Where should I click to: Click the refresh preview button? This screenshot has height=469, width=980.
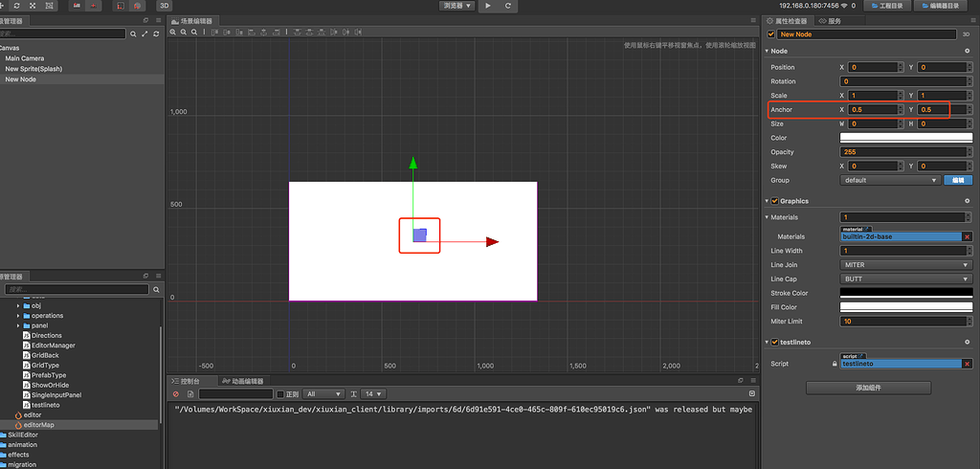tap(507, 6)
